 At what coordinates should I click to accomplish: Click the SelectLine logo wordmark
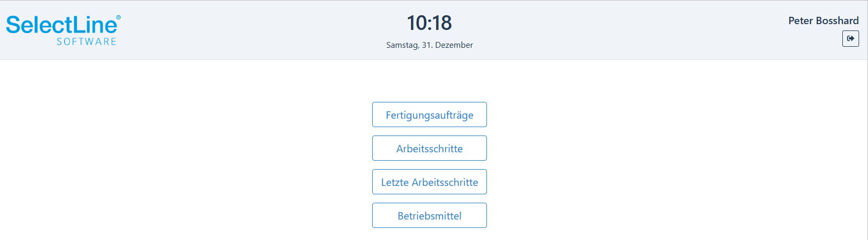[62, 25]
